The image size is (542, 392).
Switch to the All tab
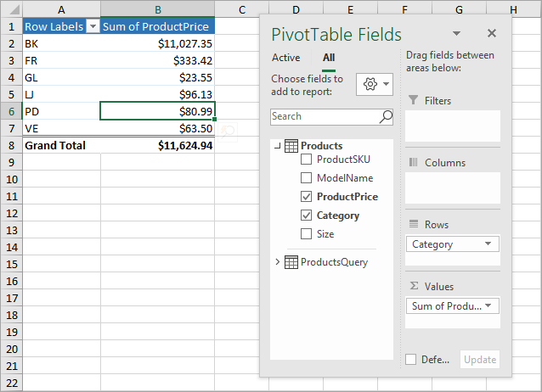(x=329, y=58)
